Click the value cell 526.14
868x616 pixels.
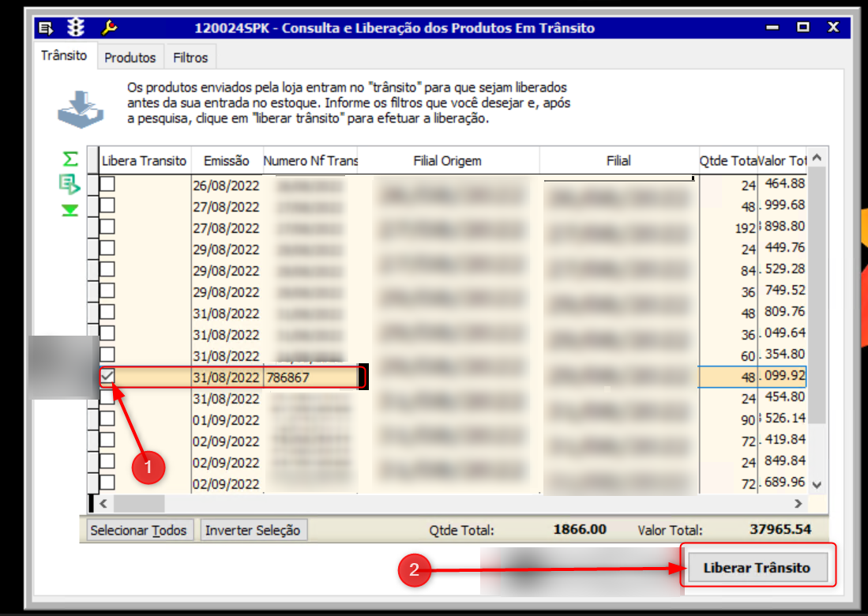(x=782, y=419)
